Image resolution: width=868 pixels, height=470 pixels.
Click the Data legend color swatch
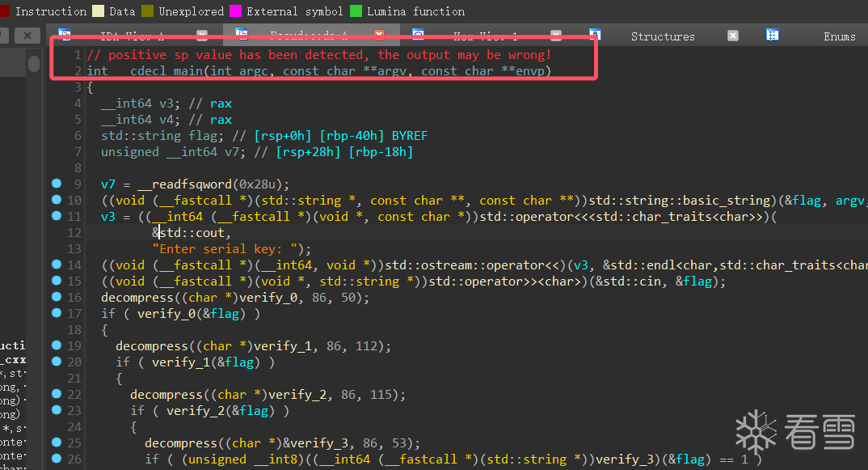click(x=99, y=11)
